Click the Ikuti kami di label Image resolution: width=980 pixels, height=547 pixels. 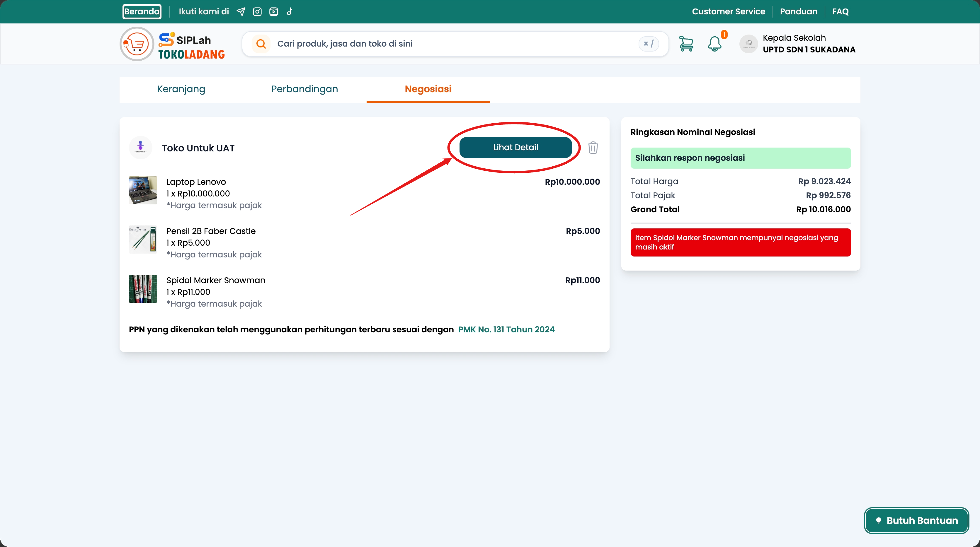pyautogui.click(x=204, y=12)
